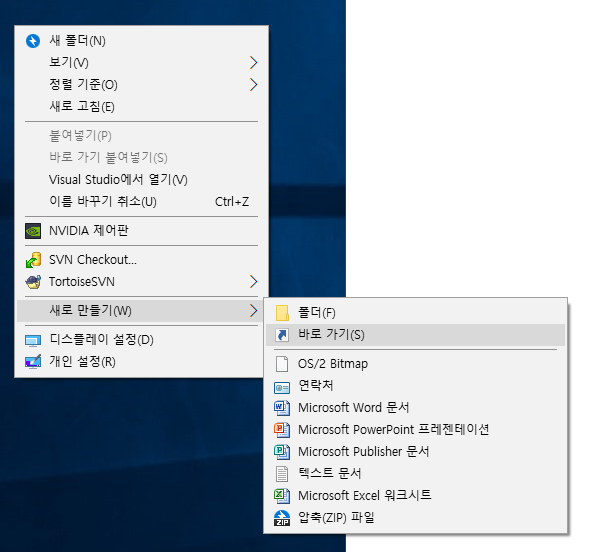
Task: Select SVN Checkout... entry
Action: click(x=141, y=260)
